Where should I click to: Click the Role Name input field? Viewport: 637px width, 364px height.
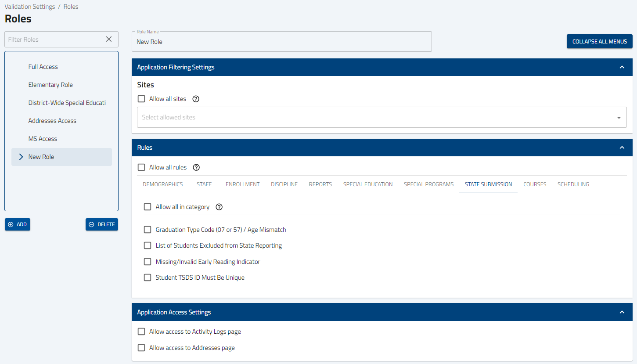(x=282, y=42)
